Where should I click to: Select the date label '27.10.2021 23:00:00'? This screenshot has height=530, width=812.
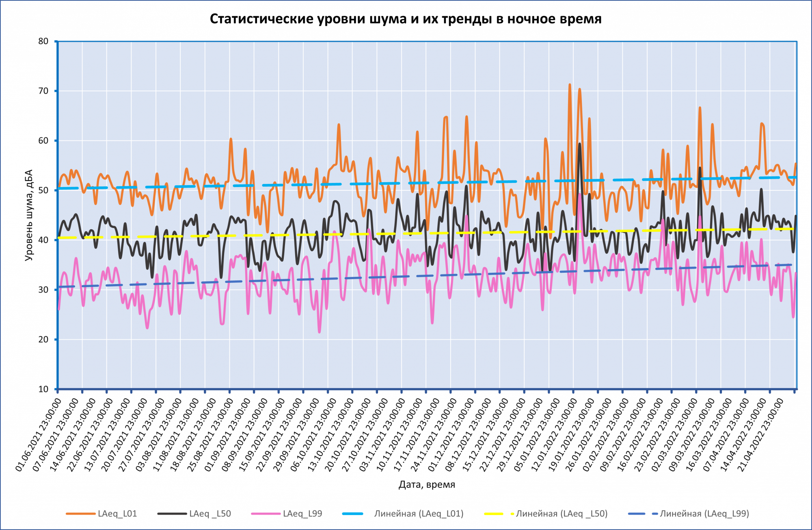coord(365,435)
